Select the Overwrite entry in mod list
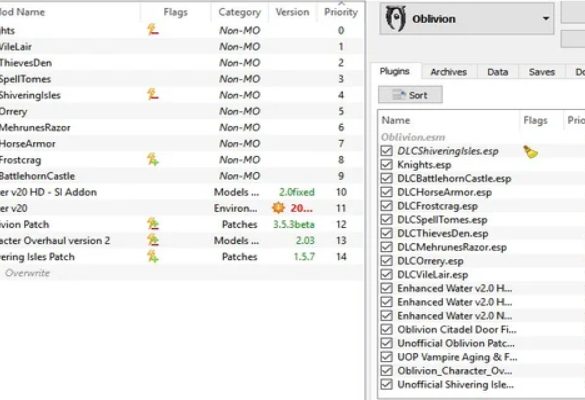The image size is (585, 400). (28, 273)
